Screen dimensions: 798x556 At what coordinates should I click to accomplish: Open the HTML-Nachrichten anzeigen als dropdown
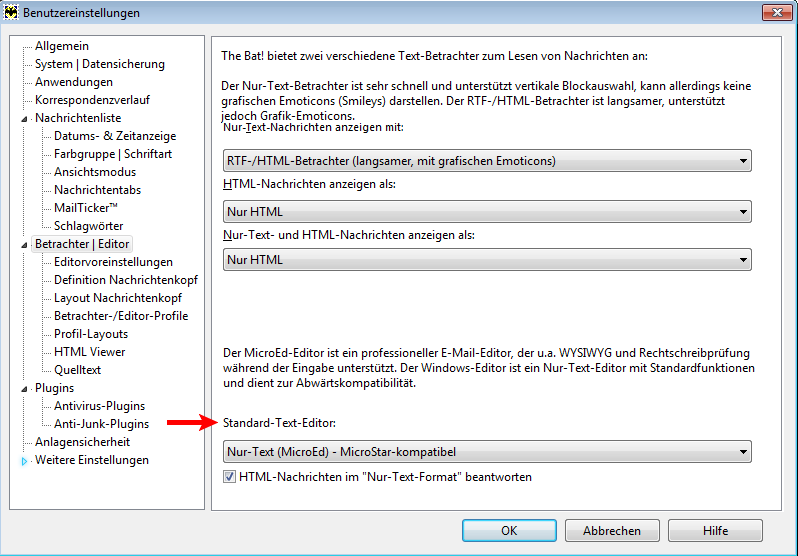487,211
